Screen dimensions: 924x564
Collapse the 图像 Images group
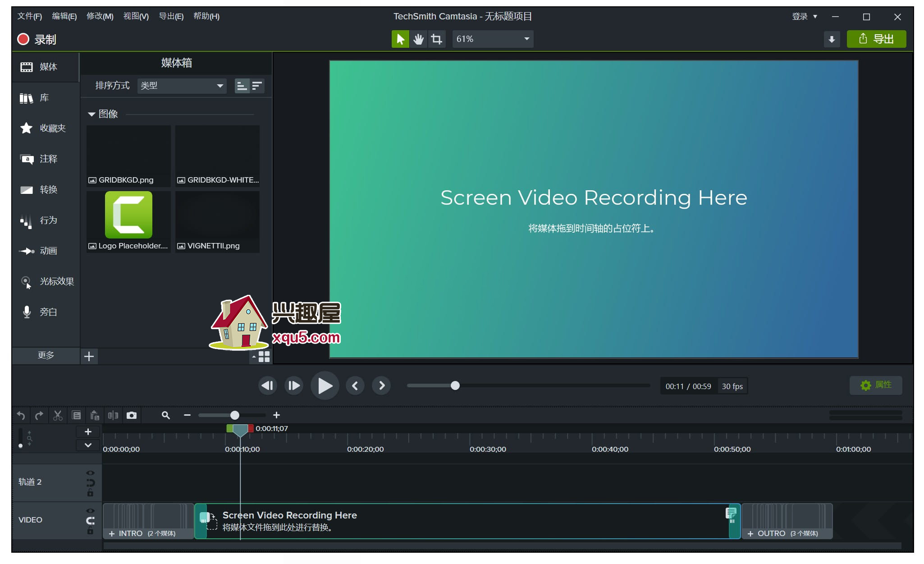pyautogui.click(x=91, y=114)
